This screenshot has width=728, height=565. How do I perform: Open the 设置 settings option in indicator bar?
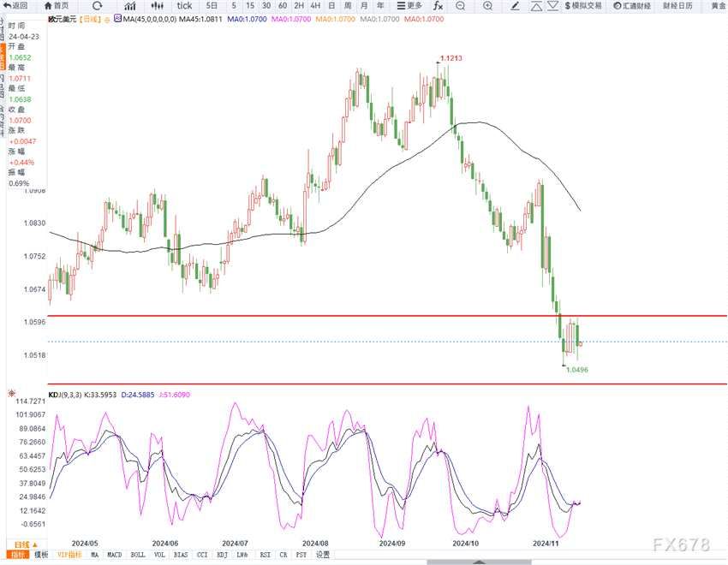click(x=323, y=555)
